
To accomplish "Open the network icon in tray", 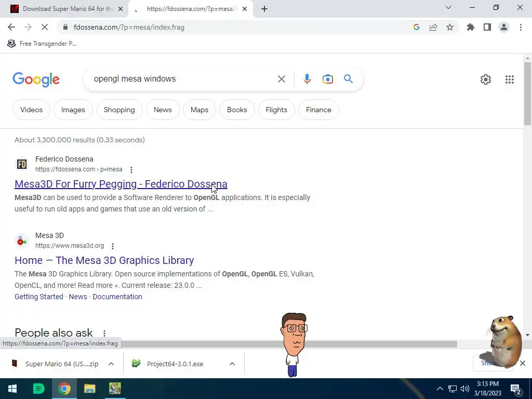I will click(453, 389).
